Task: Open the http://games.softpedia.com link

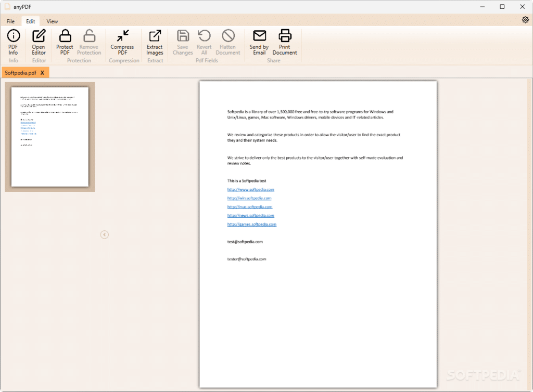Action: click(x=252, y=225)
